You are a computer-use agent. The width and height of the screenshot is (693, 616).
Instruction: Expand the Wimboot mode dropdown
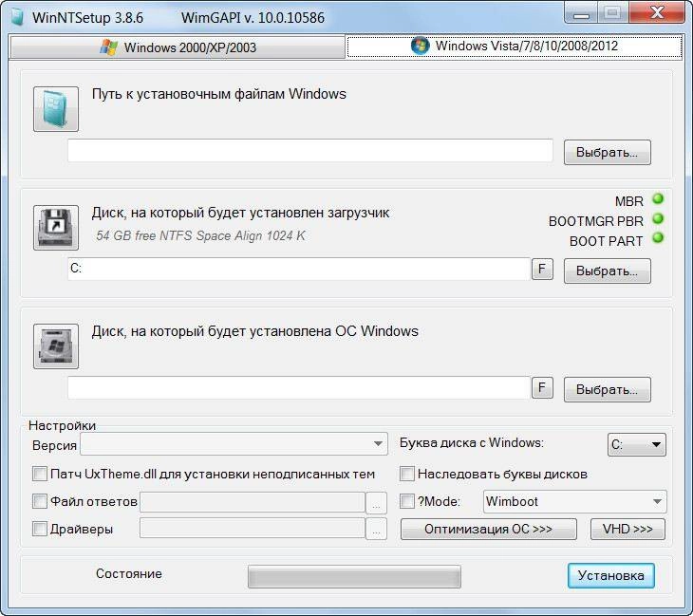575,501
